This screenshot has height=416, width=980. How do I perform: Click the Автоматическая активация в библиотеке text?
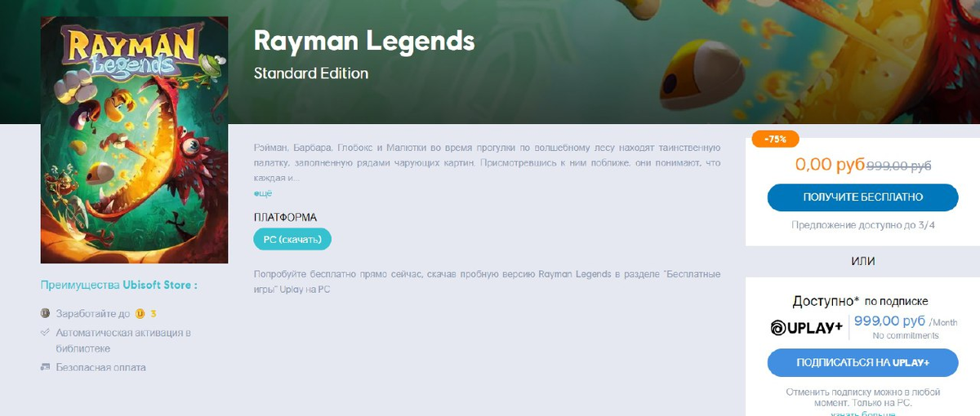click(x=123, y=340)
